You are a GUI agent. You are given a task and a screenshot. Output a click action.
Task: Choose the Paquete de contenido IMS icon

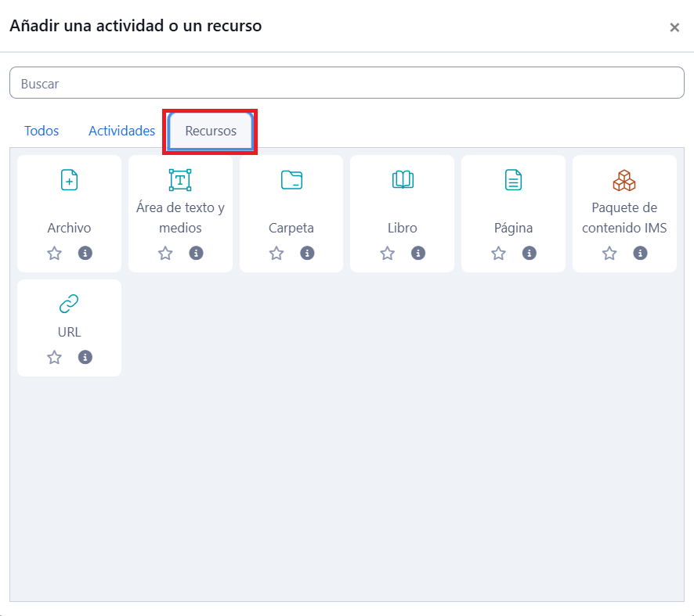[x=624, y=180]
